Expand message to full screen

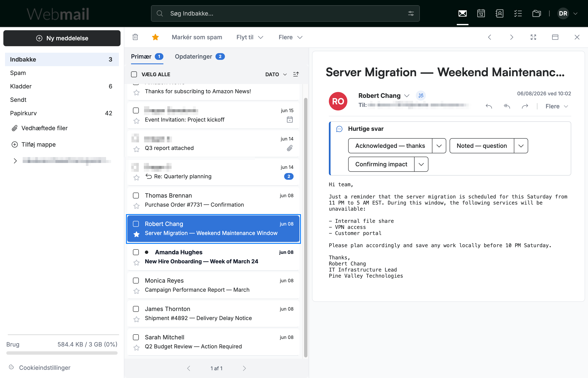533,37
